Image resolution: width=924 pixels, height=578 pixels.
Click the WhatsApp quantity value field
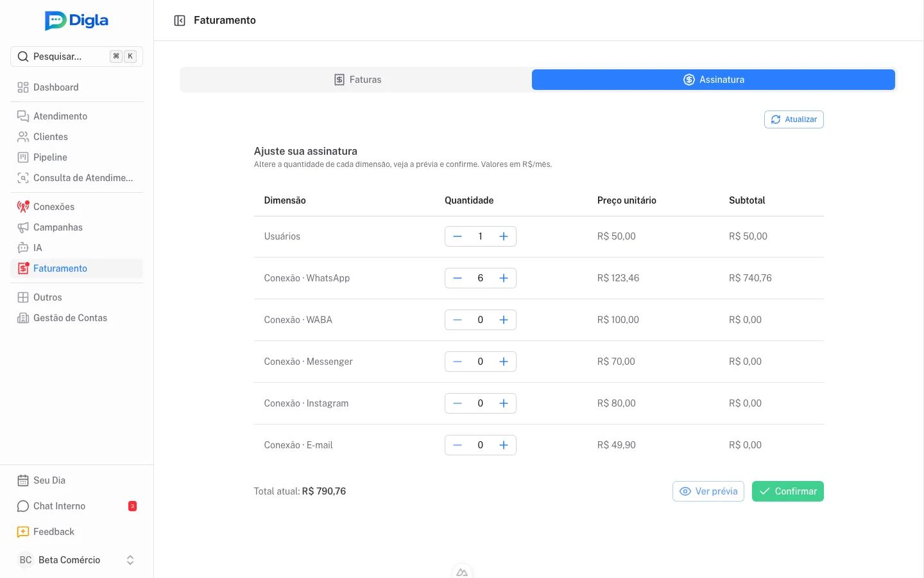[481, 278]
